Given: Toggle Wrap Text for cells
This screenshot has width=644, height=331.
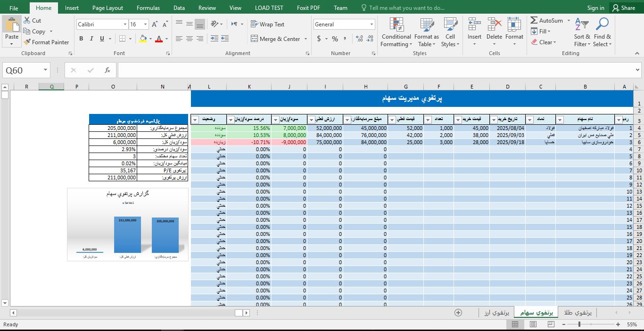Looking at the screenshot, I should pos(267,24).
